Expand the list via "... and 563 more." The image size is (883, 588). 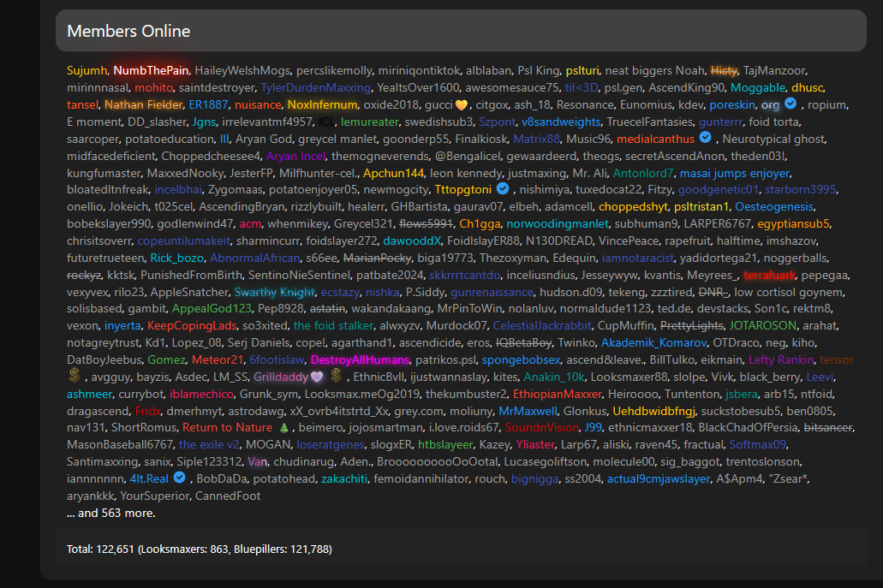pos(111,514)
